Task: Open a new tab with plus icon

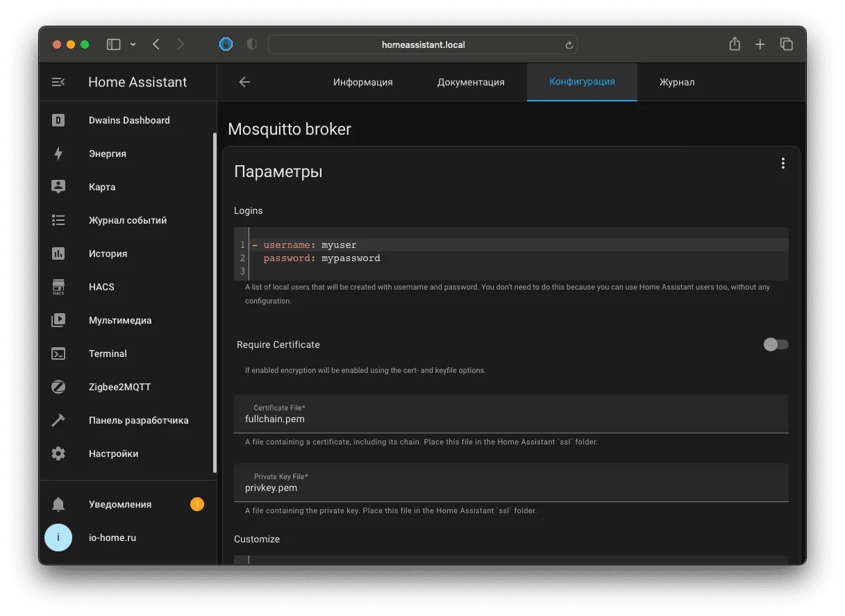Action: coord(760,44)
